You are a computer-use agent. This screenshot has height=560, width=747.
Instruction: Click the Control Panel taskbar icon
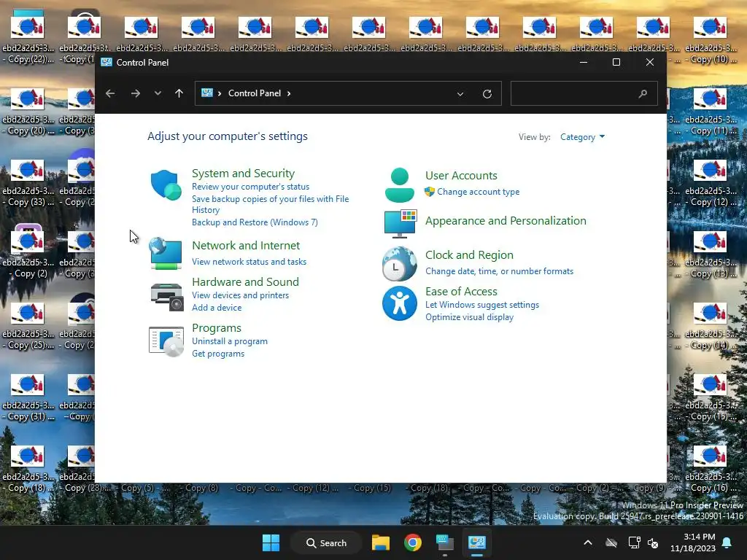pos(476,542)
